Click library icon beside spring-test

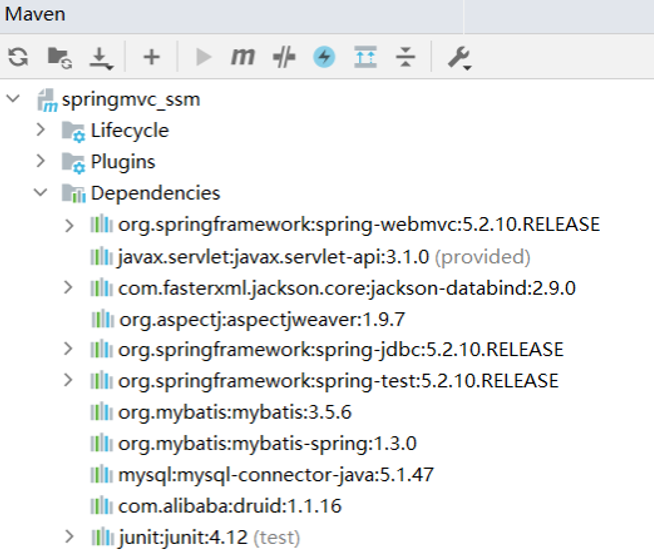[101, 381]
